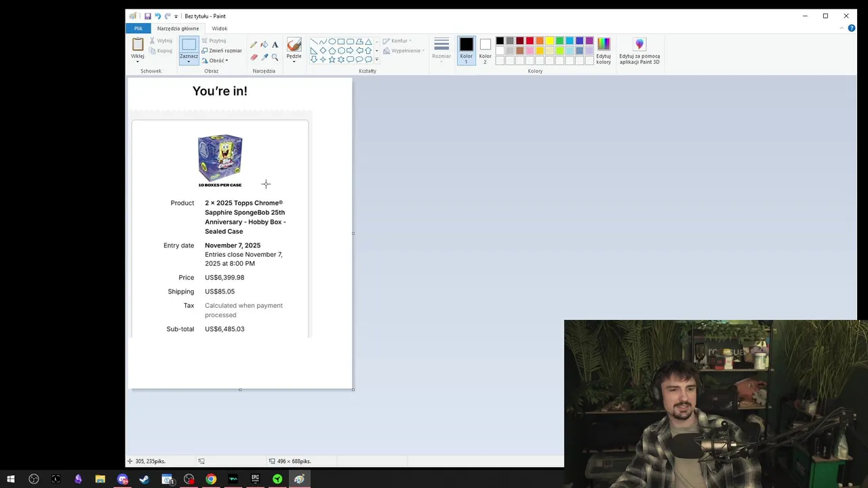Open Customize Quick Access Toolbar arrow

176,16
